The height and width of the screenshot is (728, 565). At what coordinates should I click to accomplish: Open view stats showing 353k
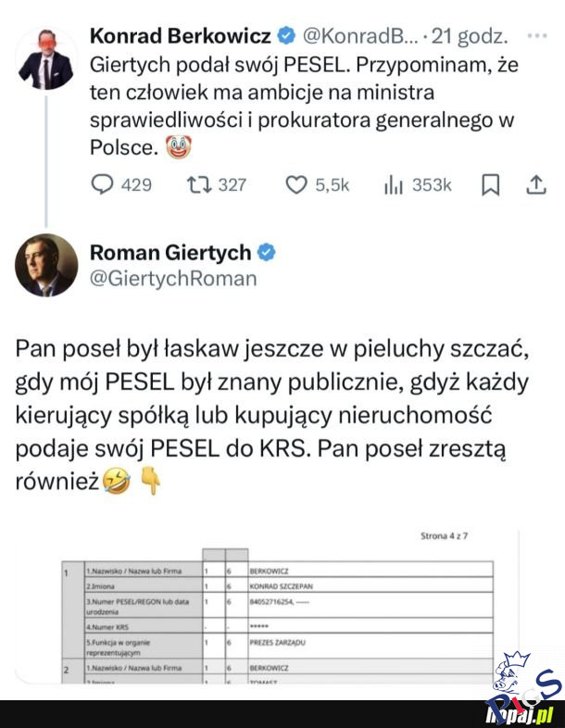pos(392,185)
